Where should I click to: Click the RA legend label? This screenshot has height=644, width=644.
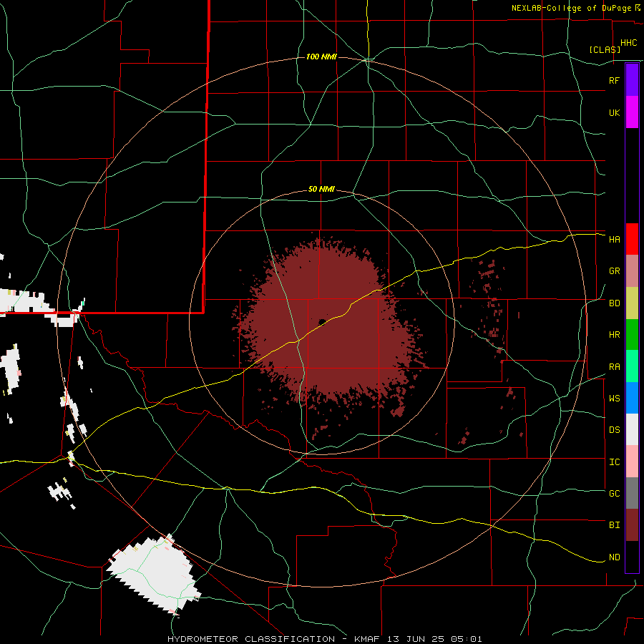click(x=614, y=367)
